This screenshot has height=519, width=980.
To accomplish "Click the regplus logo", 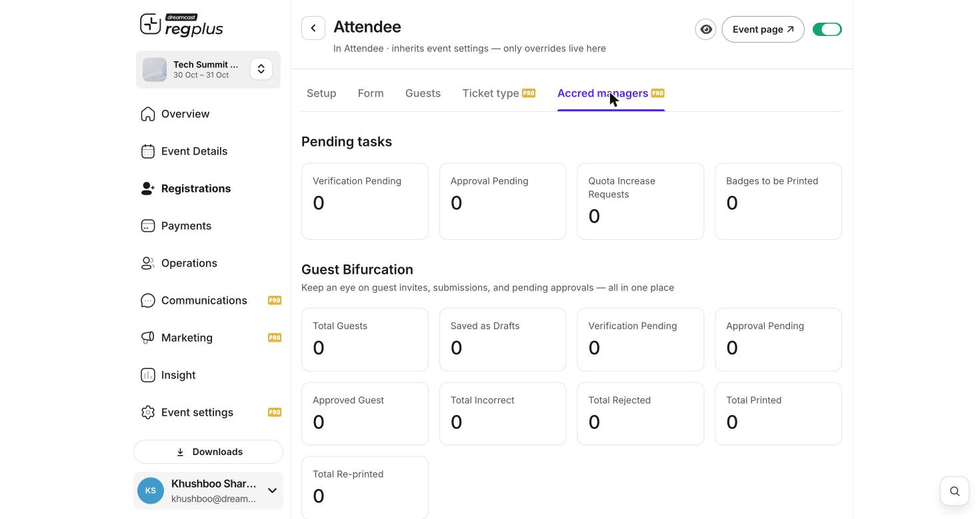I will point(181,25).
